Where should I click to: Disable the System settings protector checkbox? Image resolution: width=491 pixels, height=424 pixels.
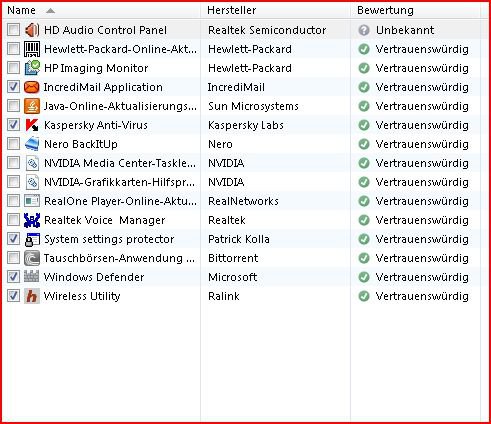point(13,239)
